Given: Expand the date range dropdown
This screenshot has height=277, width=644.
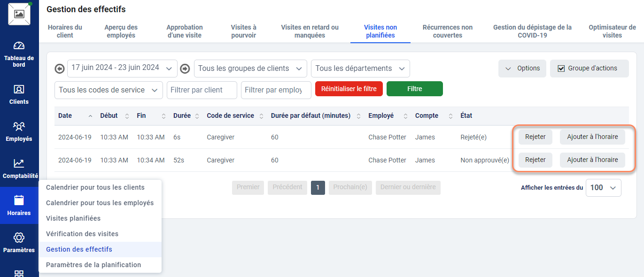Looking at the screenshot, I should pyautogui.click(x=122, y=68).
